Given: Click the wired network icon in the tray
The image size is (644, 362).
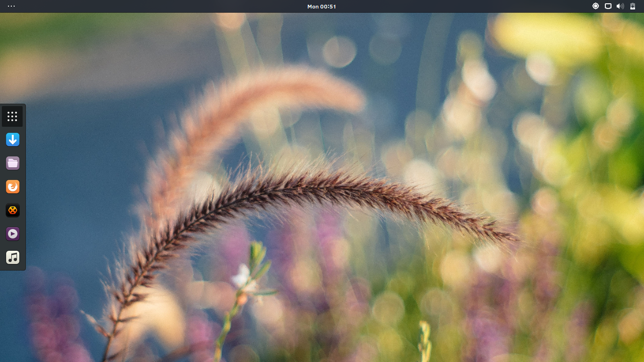Looking at the screenshot, I should [608, 6].
